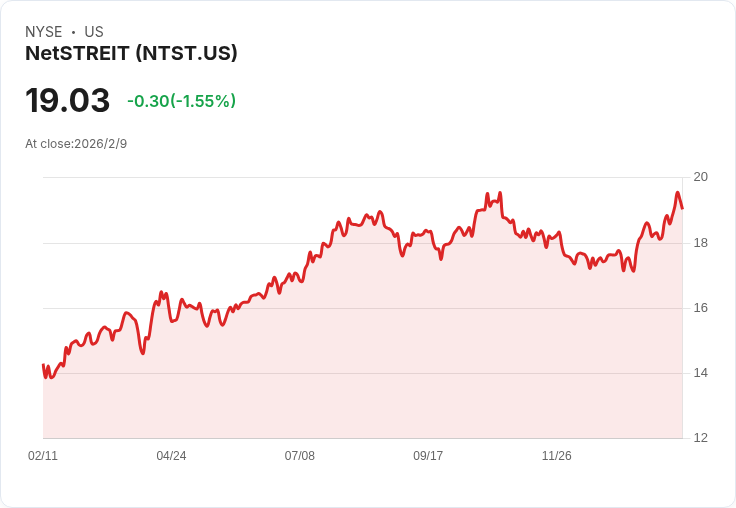The image size is (736, 508).
Task: Click the NetSTREIT (NTST.US) stock title
Action: point(131,54)
